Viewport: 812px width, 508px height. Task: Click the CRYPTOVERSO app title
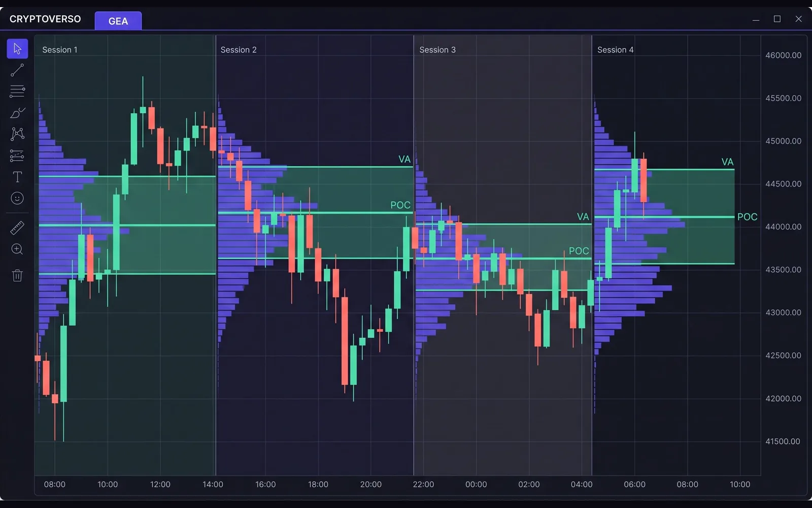coord(45,19)
